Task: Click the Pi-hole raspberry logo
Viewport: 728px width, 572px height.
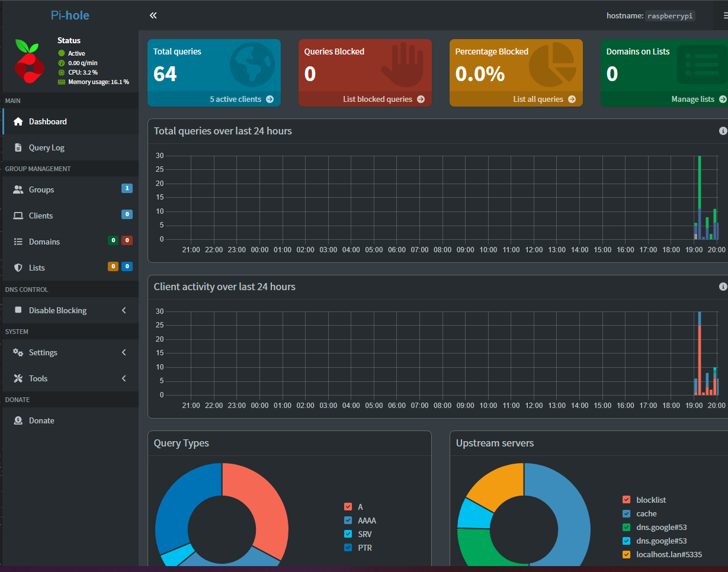Action: 29,60
